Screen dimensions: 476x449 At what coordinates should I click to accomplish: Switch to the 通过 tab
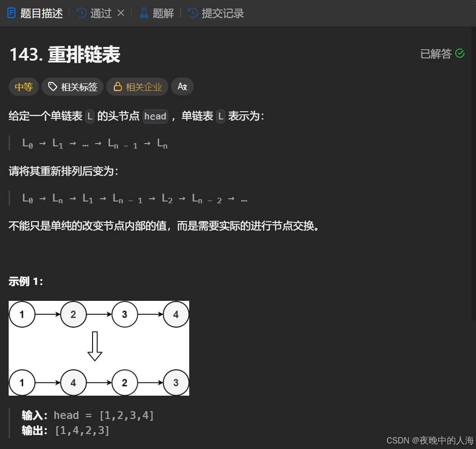101,13
